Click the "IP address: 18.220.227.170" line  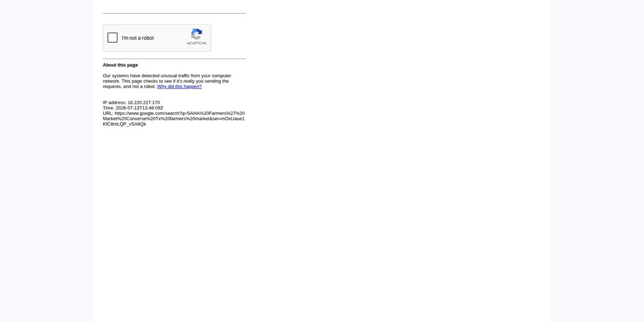point(131,103)
